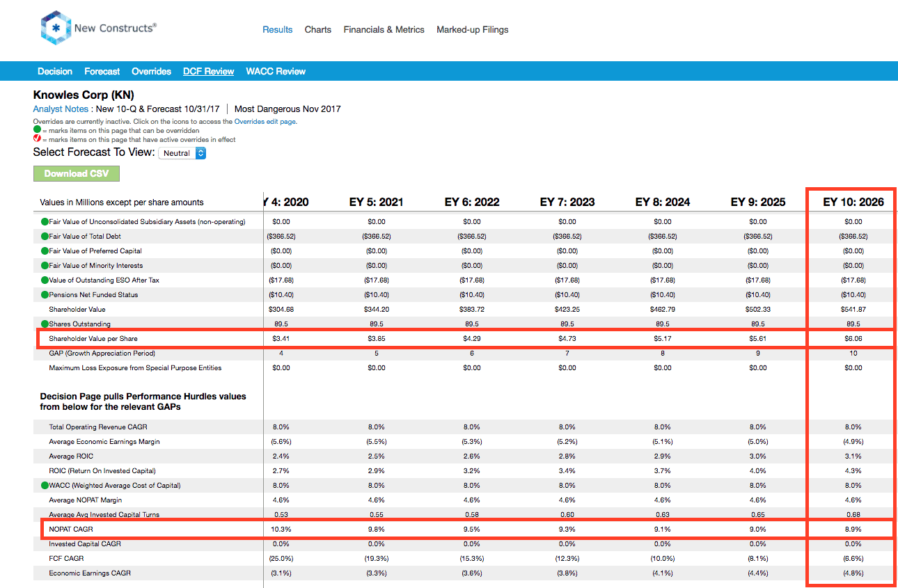Click the 10.3% NOPAT CAGR value
This screenshot has width=898, height=588.
(x=282, y=530)
